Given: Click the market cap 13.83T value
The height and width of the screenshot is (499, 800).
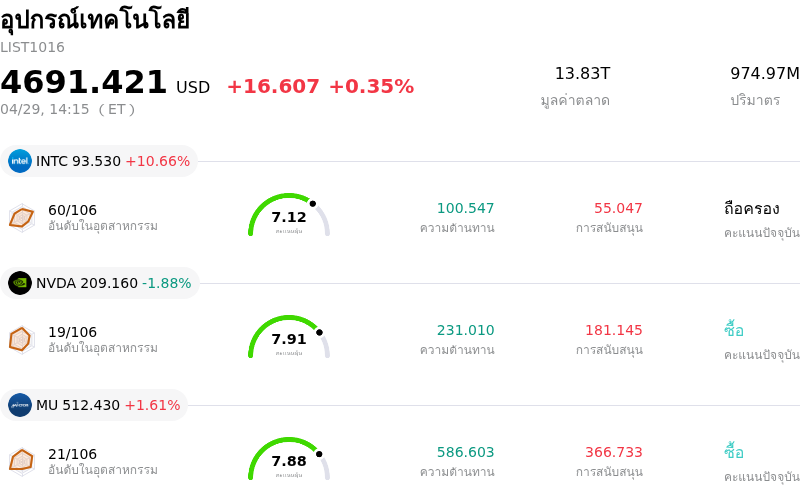Looking at the screenshot, I should point(582,73).
